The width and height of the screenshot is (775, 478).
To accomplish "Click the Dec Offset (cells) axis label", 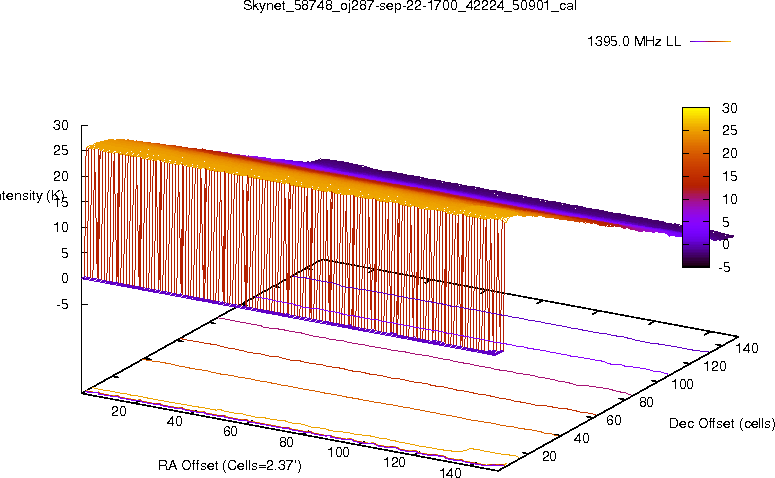I will click(x=722, y=424).
